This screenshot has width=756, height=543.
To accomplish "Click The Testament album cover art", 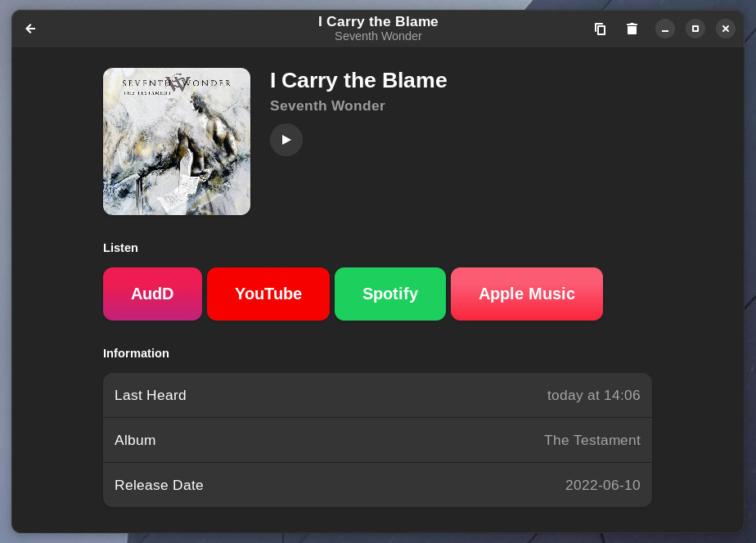I will coord(177,141).
